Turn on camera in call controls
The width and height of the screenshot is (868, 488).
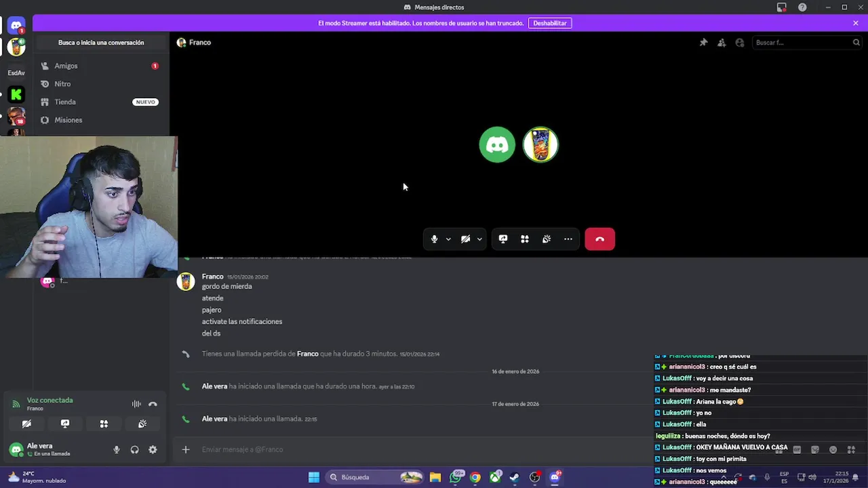point(465,239)
